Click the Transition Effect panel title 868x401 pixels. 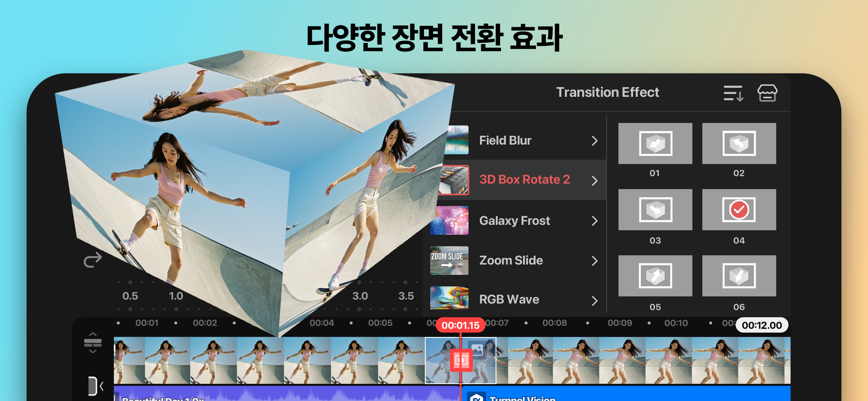click(607, 92)
